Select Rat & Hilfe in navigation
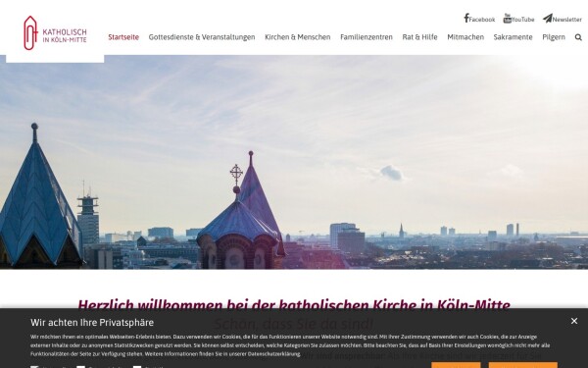The height and width of the screenshot is (368, 588). click(x=419, y=37)
